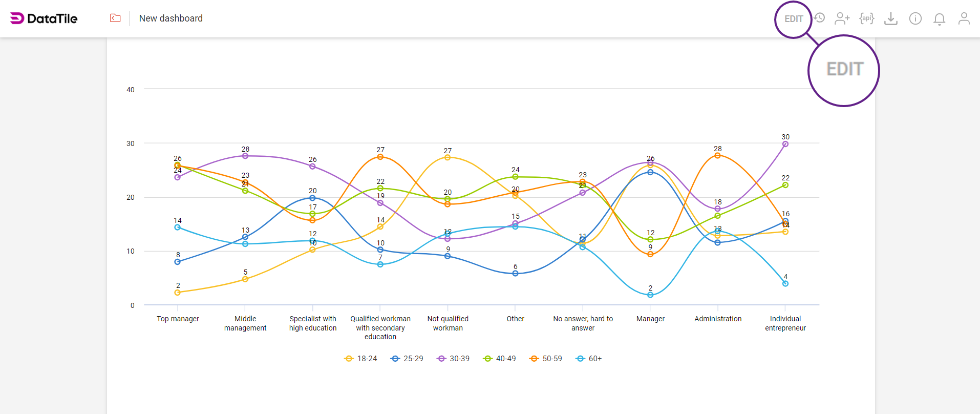
Task: Open the notifications bell icon
Action: [x=939, y=19]
